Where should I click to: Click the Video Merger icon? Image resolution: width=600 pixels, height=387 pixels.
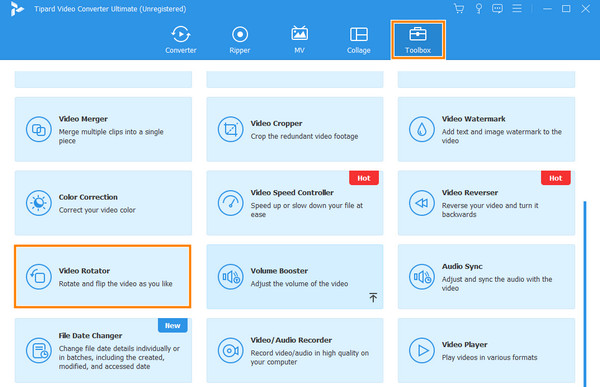coord(39,129)
